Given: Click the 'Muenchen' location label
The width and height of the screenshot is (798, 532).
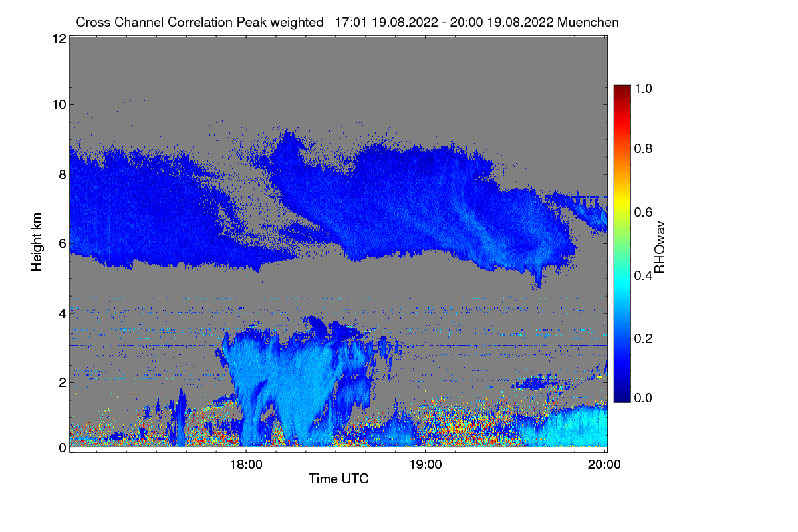Looking at the screenshot, I should pos(589,22).
